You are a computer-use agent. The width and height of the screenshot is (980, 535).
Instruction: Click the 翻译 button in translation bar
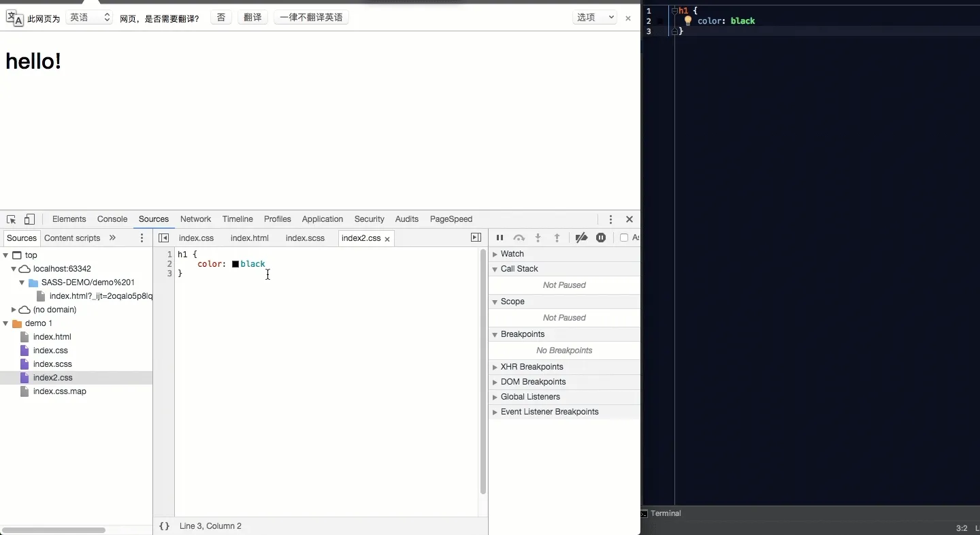(x=252, y=17)
